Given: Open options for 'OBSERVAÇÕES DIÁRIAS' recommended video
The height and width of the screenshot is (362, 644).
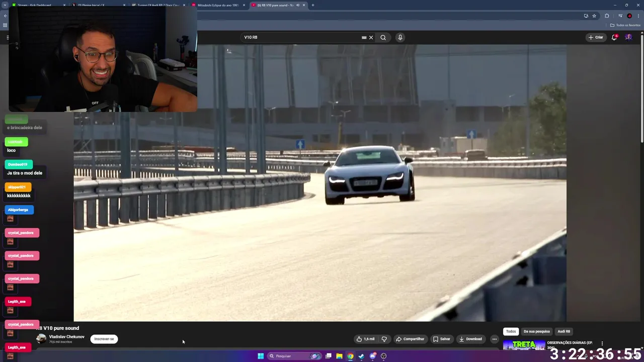Looking at the screenshot, I should [602, 343].
